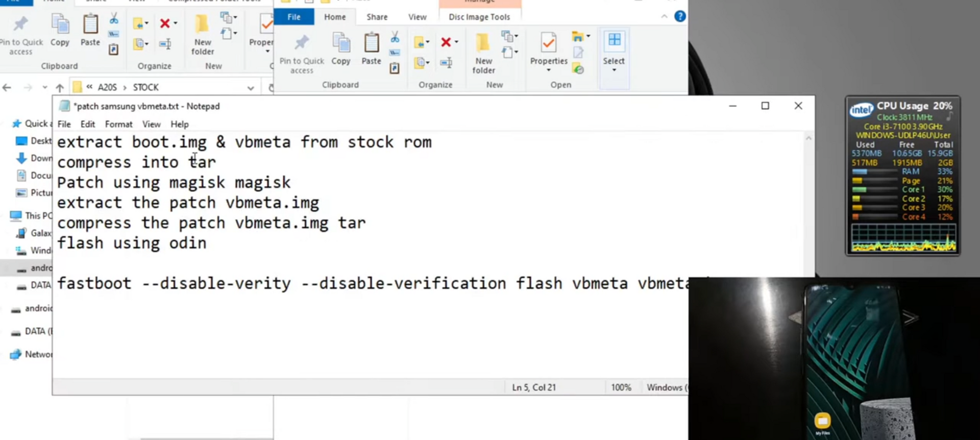Click Move to icon in Disc Image Tools window
The height and width of the screenshot is (440, 980).
[420, 42]
